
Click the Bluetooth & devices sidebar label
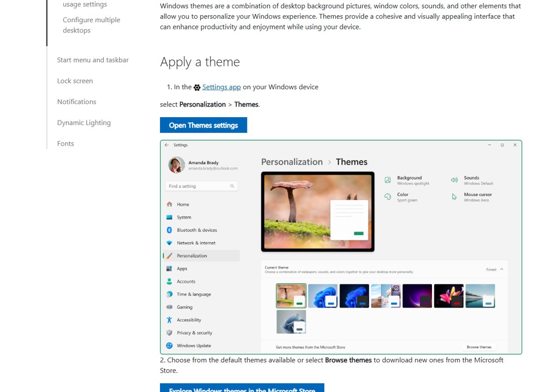coord(197,230)
